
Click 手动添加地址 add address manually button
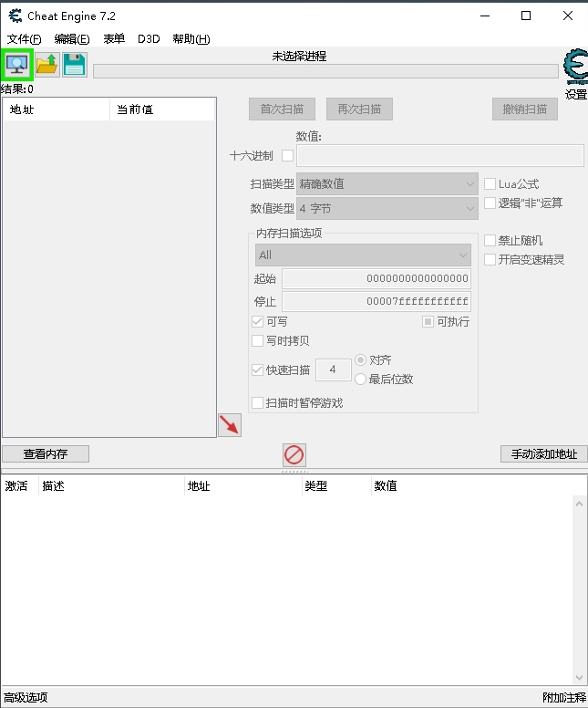(x=543, y=453)
